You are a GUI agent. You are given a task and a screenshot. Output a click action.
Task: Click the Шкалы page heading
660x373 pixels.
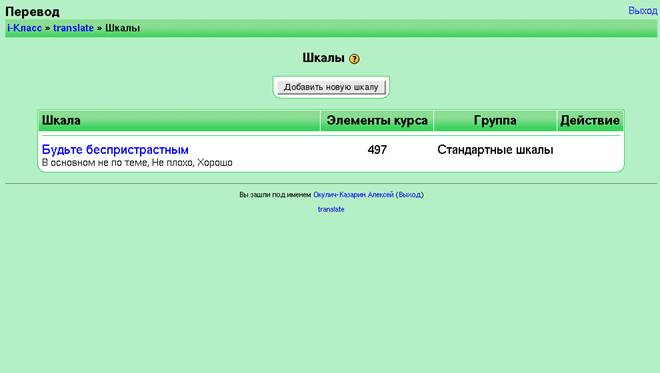[323, 58]
